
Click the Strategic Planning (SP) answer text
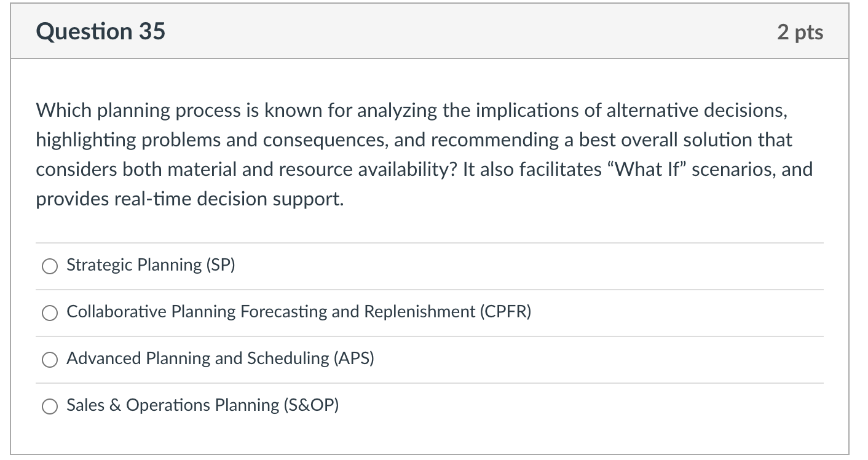[x=150, y=265]
